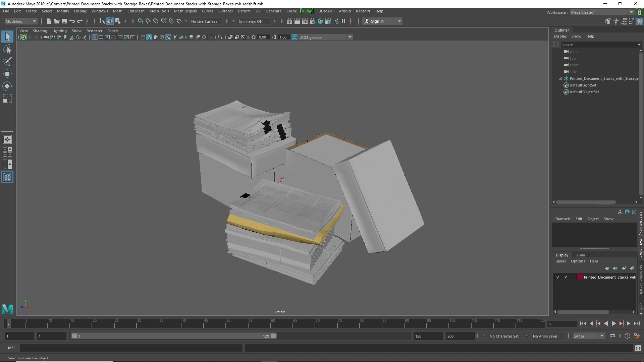Choose the Rotate tool
Viewport: 644px width, 362px height.
(x=7, y=86)
